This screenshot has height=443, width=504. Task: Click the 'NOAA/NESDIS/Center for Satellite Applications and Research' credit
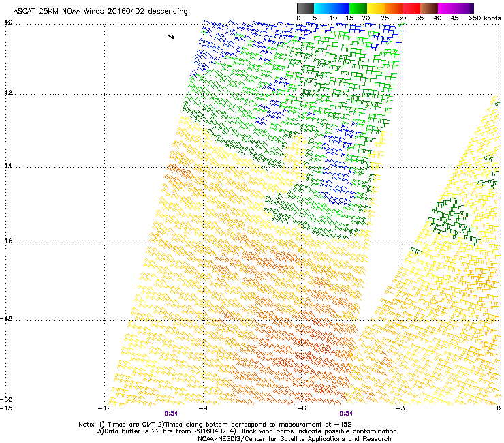click(x=294, y=439)
